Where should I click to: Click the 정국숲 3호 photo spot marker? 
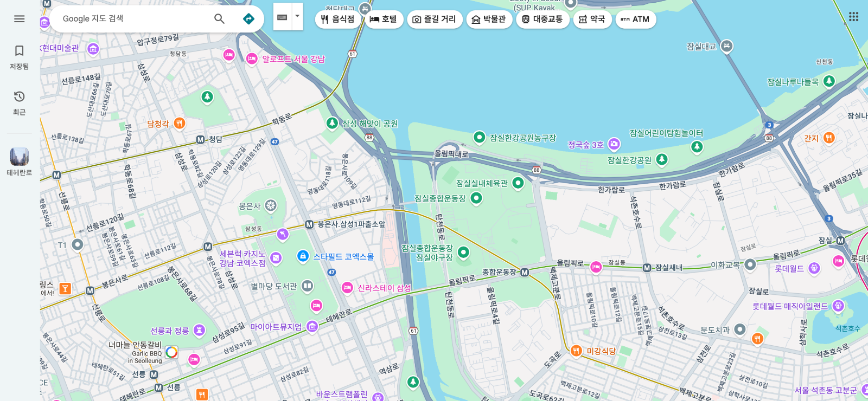(614, 144)
